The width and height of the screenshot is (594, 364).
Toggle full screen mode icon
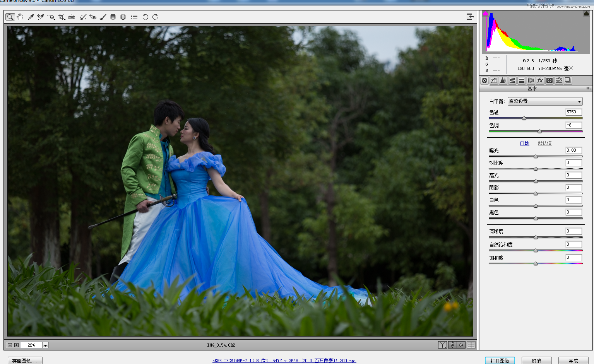coord(470,17)
